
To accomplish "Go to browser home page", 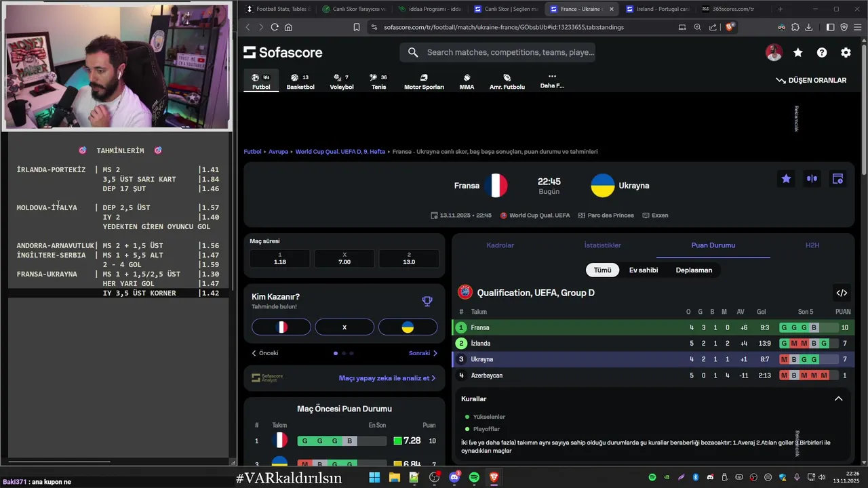I will click(x=288, y=27).
